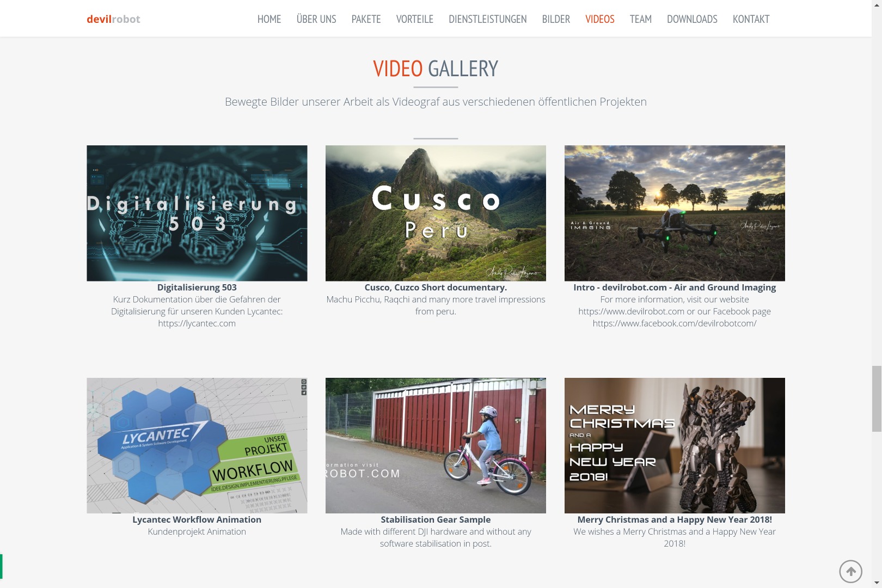
Task: Click KONTAKT in the top navigation
Action: pos(751,19)
